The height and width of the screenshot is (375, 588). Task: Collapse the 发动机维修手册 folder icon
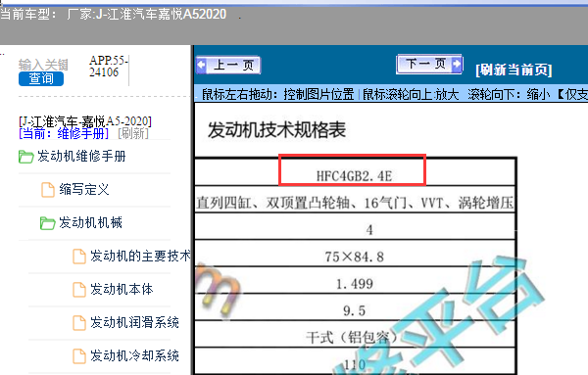[x=25, y=157]
